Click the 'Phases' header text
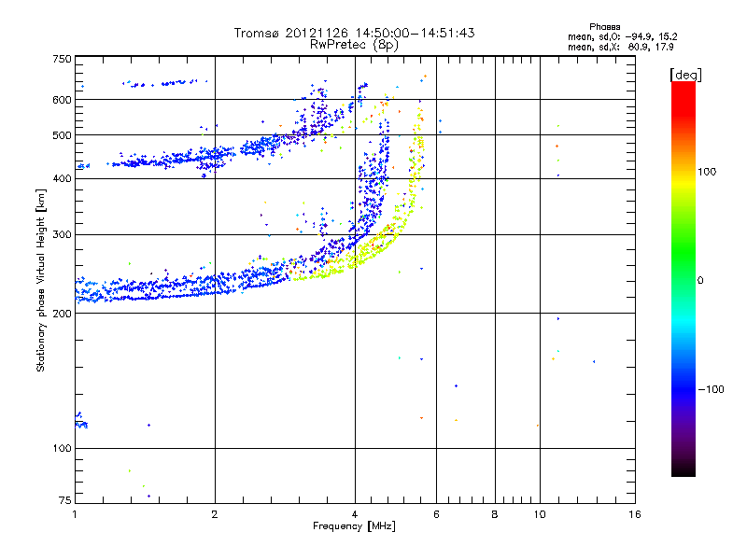The height and width of the screenshot is (560, 747). (604, 27)
